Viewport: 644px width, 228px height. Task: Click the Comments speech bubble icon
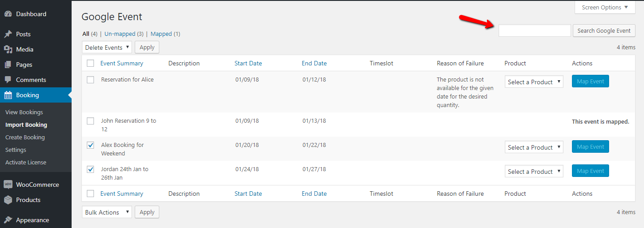(x=8, y=80)
